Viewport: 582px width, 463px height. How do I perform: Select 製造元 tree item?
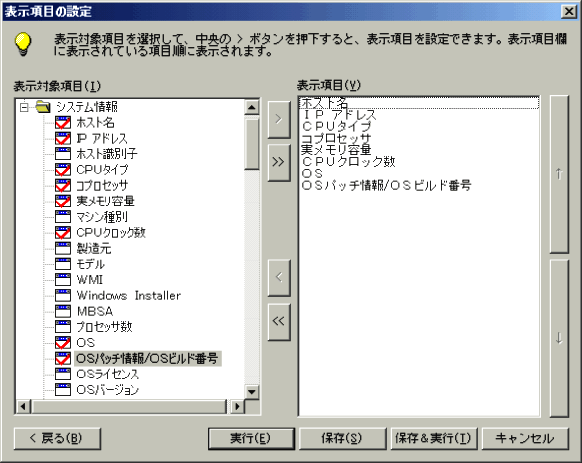click(94, 248)
